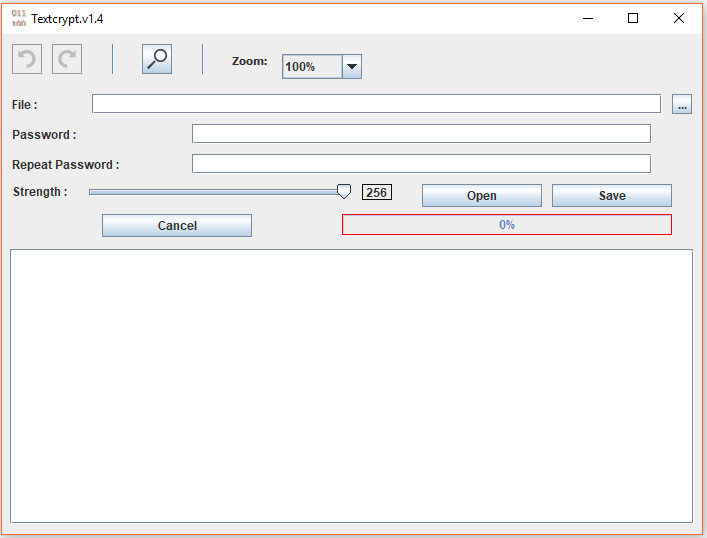Close the Textcrypt window
Viewport: 707px width, 538px height.
(679, 18)
